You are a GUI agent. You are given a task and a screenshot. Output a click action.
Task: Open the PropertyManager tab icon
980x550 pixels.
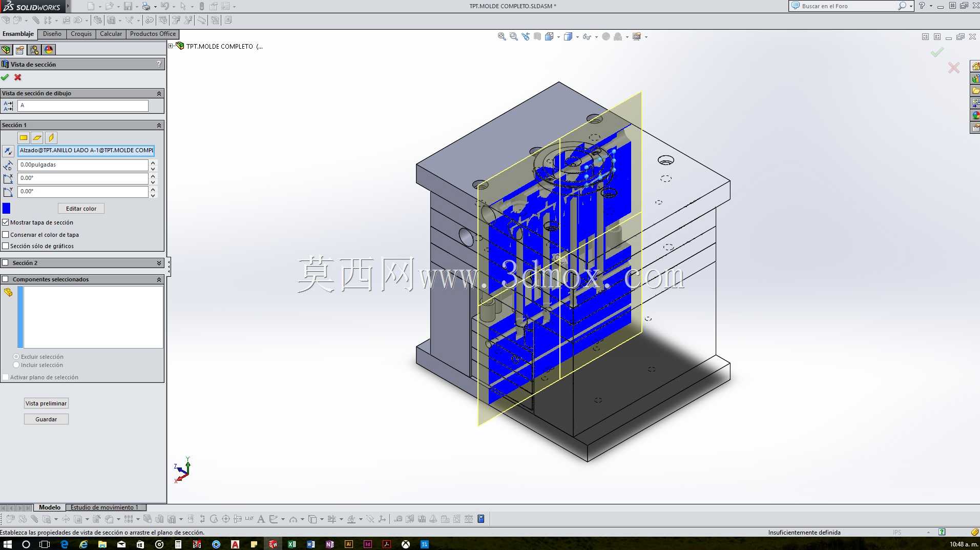click(x=20, y=50)
